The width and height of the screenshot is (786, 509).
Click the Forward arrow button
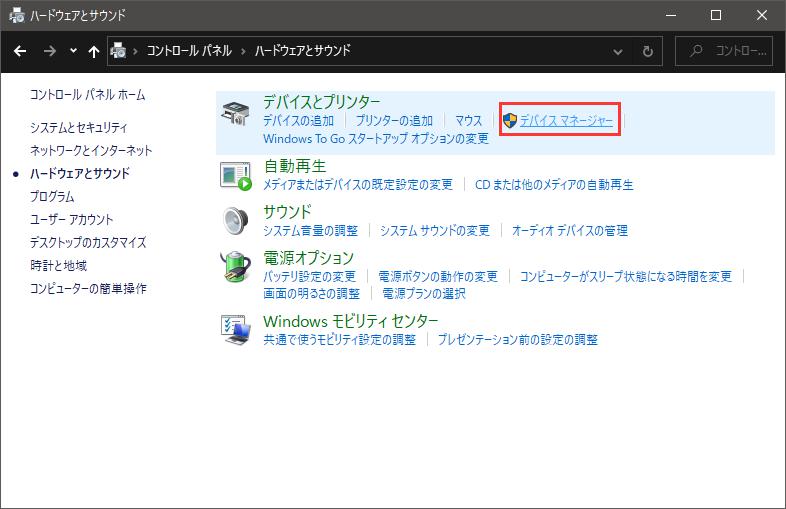pyautogui.click(x=49, y=51)
